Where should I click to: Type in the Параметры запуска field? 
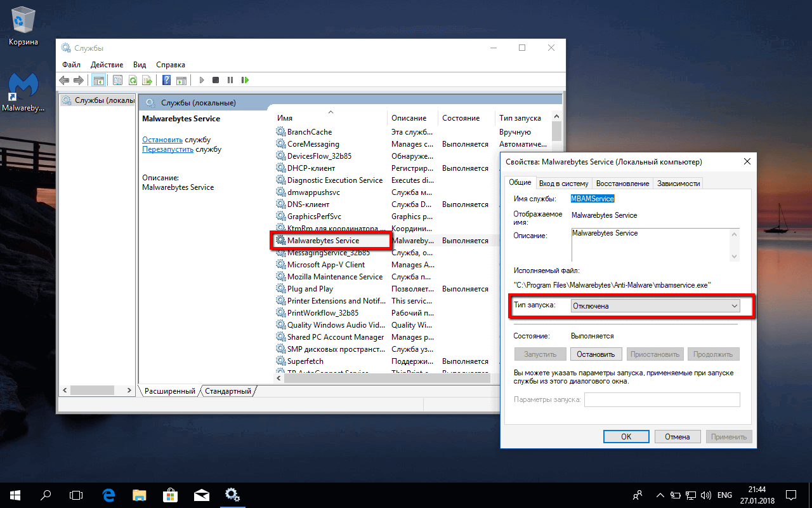click(x=662, y=399)
